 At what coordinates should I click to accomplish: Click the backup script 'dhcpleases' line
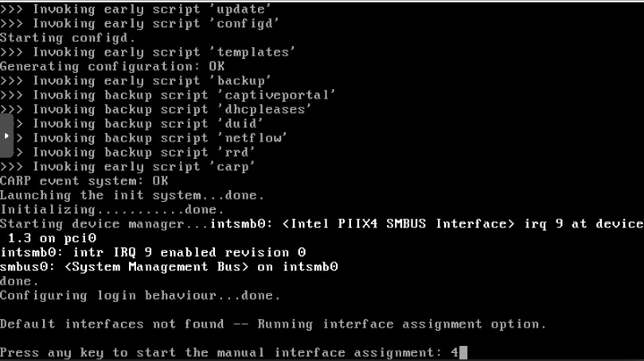155,109
